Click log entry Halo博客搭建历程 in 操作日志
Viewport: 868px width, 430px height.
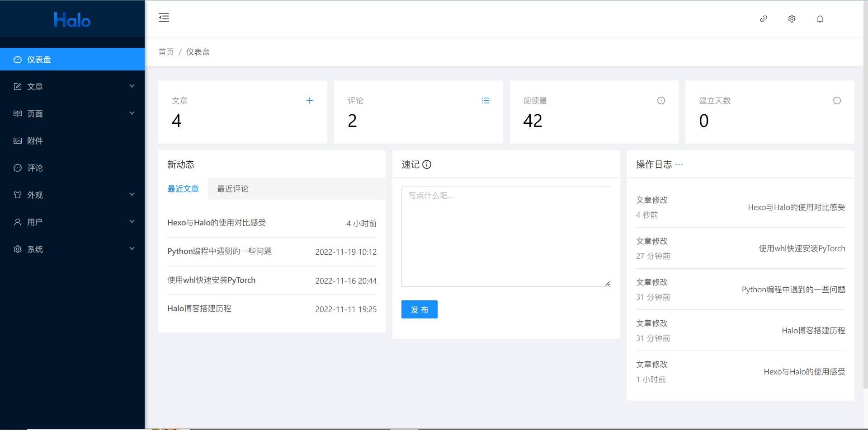click(x=814, y=331)
